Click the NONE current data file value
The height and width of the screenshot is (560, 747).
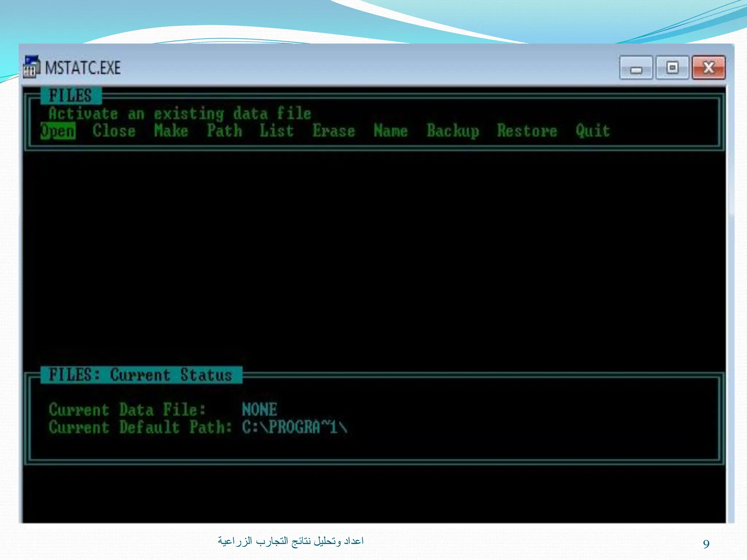click(259, 410)
